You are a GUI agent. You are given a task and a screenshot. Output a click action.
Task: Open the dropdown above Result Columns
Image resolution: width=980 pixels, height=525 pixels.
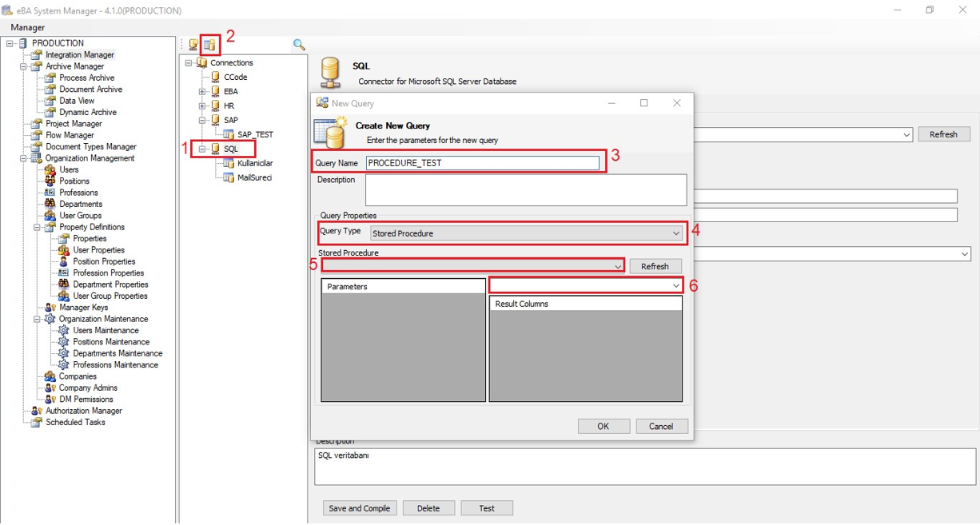675,286
